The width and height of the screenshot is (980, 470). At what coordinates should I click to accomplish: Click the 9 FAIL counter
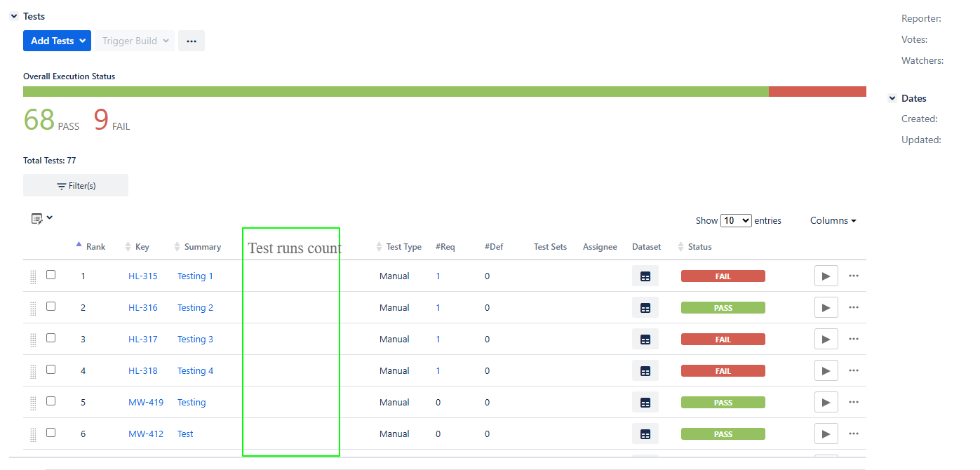[x=112, y=120]
